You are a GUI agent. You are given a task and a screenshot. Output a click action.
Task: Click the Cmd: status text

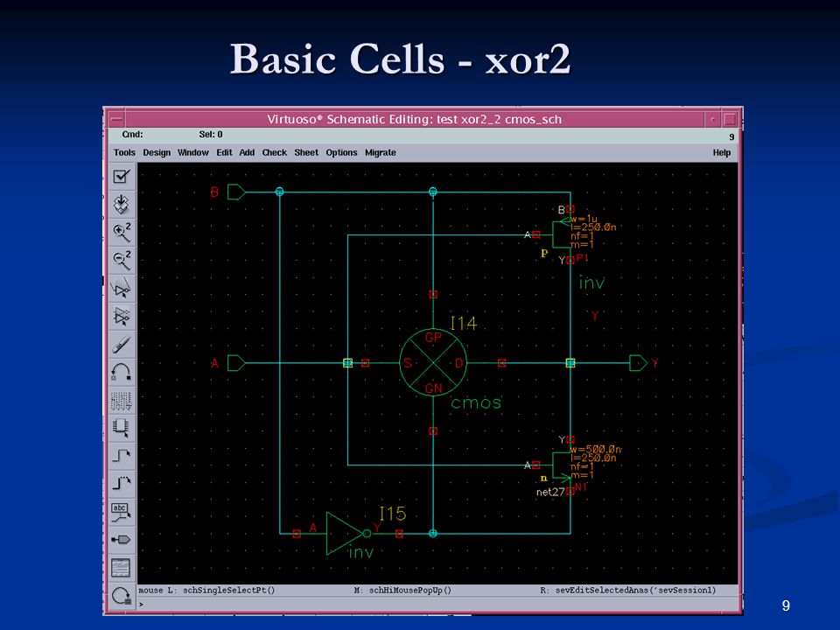point(132,135)
